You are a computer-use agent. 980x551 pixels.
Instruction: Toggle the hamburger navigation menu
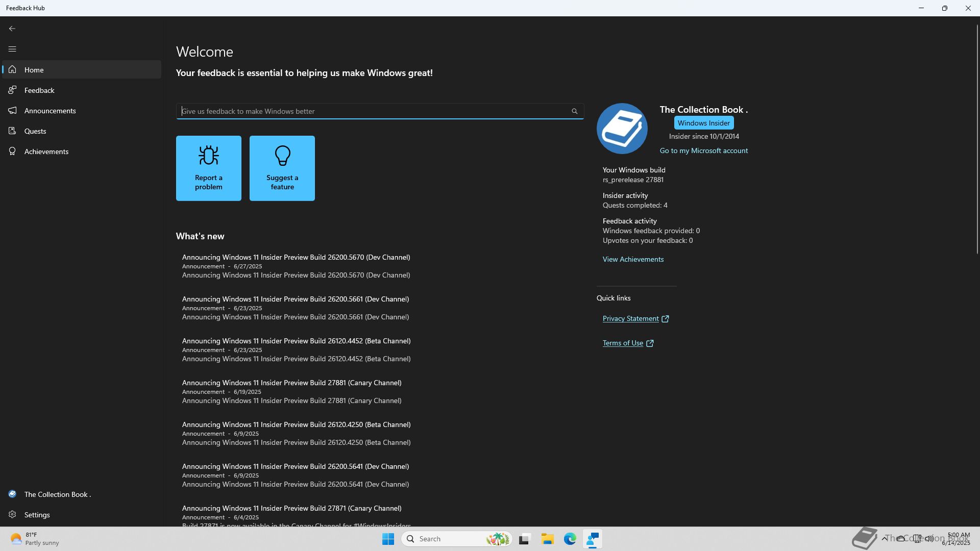12,49
